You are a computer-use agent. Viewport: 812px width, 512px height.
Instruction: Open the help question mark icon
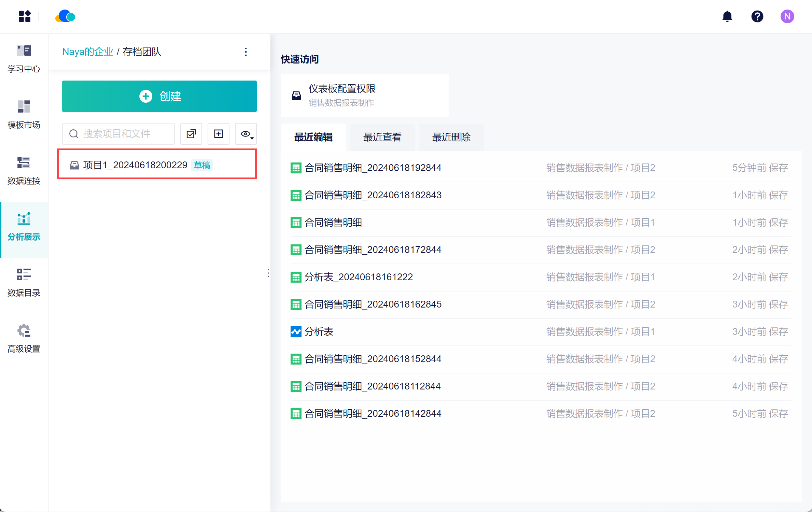pos(757,16)
